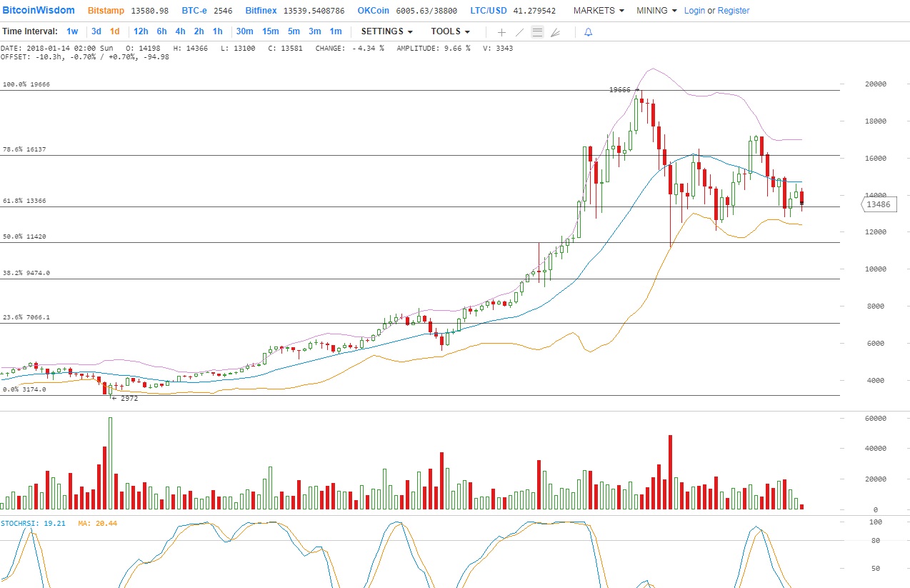Choose the 12h time interval
910x588 pixels.
141,31
